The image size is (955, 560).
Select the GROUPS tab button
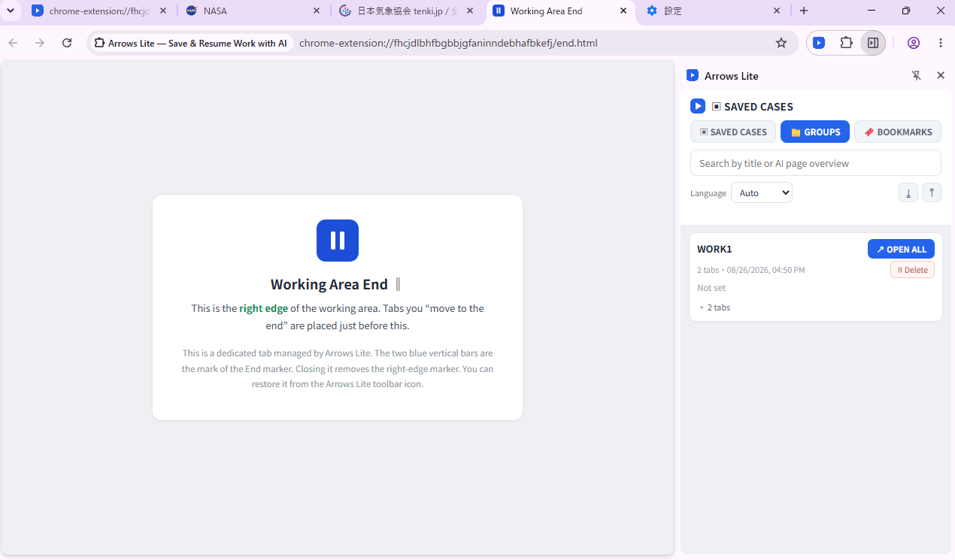pyautogui.click(x=815, y=132)
